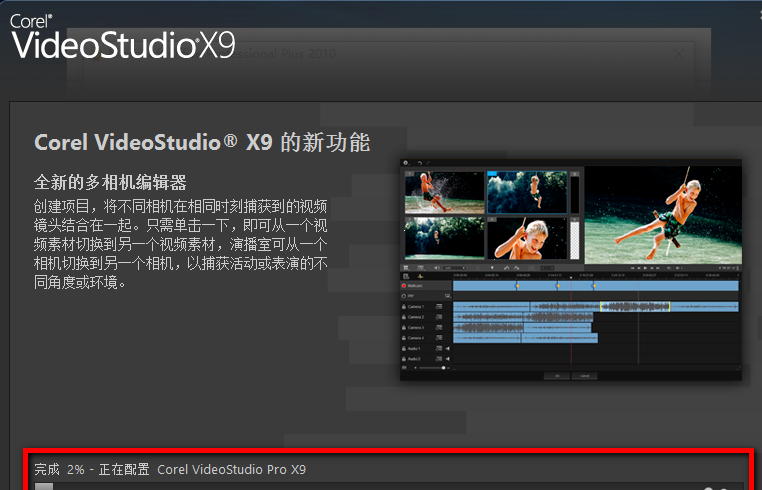Image resolution: width=762 pixels, height=490 pixels.
Task: Click the OK button in the editor preview
Action: [555, 375]
